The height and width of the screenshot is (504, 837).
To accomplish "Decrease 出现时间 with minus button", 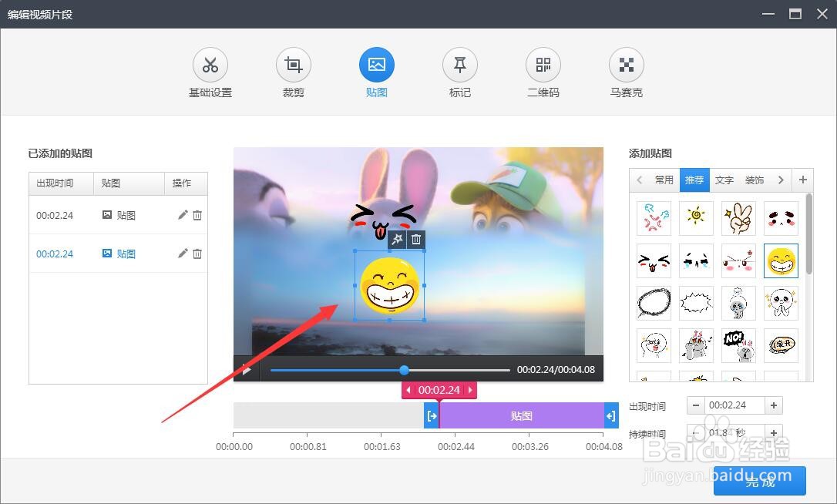I will [695, 405].
